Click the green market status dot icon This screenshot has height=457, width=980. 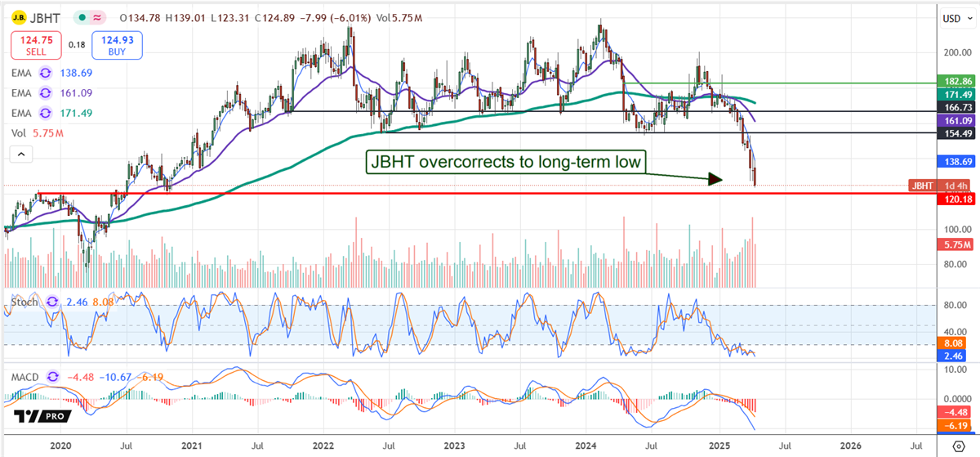click(81, 17)
